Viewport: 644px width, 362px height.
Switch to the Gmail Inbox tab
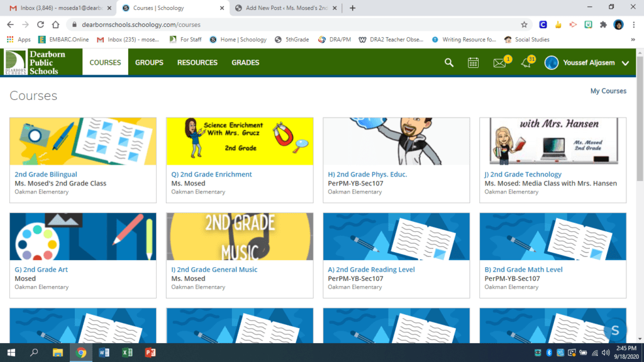[x=60, y=8]
